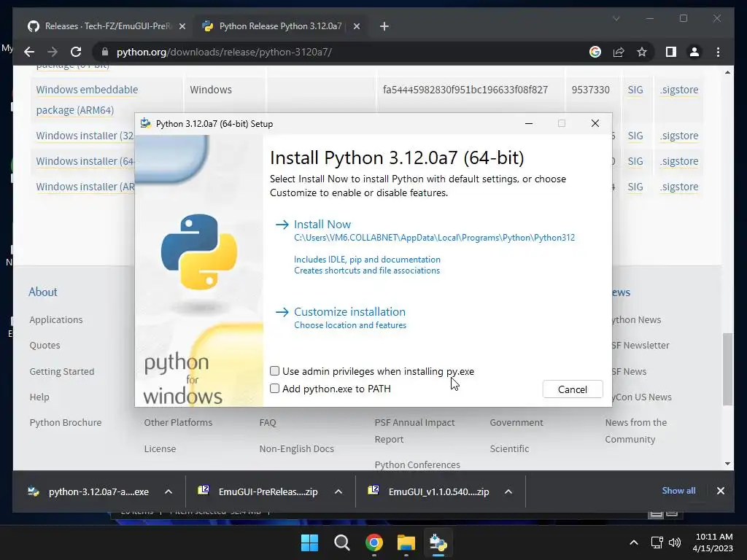This screenshot has width=747, height=560.
Task: Open the Windows Start menu
Action: (x=309, y=542)
